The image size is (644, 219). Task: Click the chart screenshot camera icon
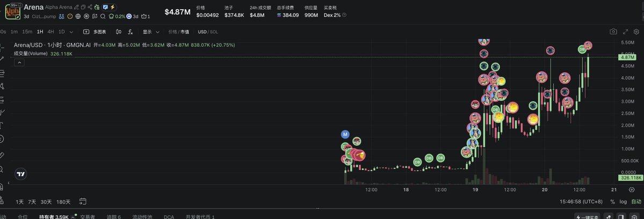click(613, 32)
